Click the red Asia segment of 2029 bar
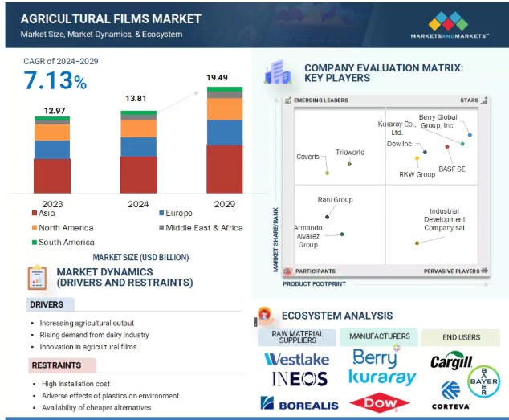 click(x=225, y=169)
